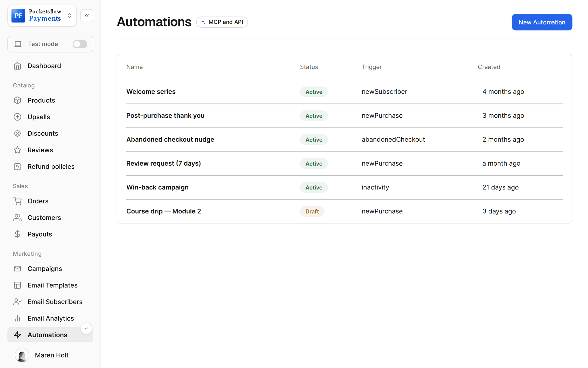Select the Review request (7 days) row
The image size is (588, 368).
(x=345, y=163)
